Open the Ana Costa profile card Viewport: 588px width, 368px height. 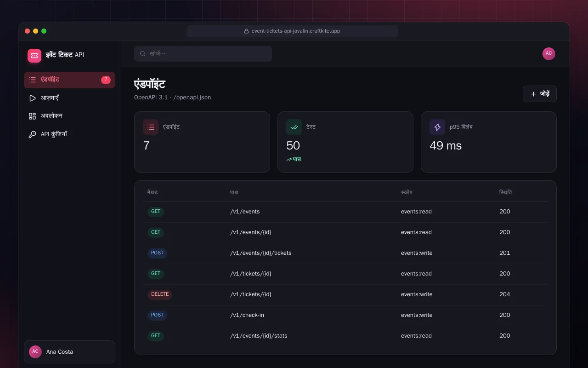pyautogui.click(x=69, y=352)
